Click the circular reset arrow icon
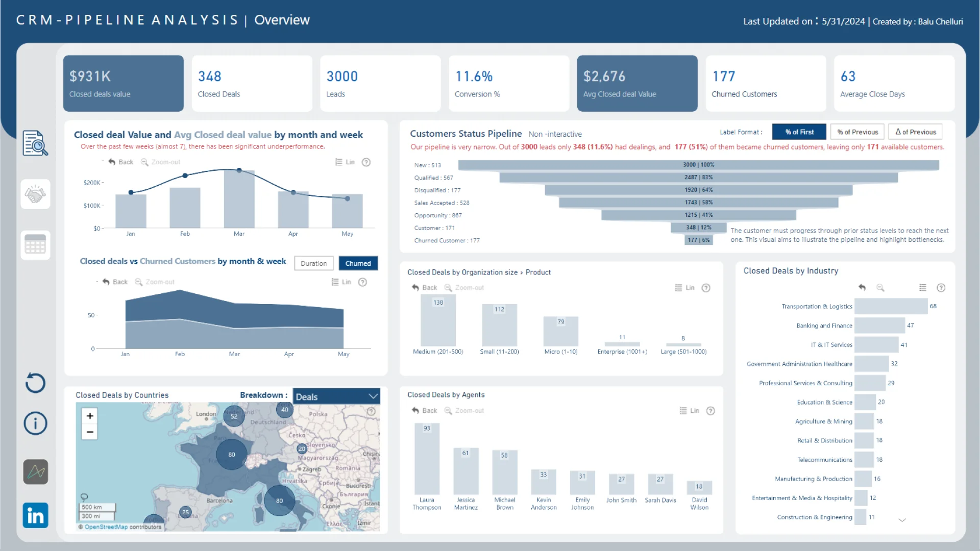The width and height of the screenshot is (980, 551). [x=35, y=383]
